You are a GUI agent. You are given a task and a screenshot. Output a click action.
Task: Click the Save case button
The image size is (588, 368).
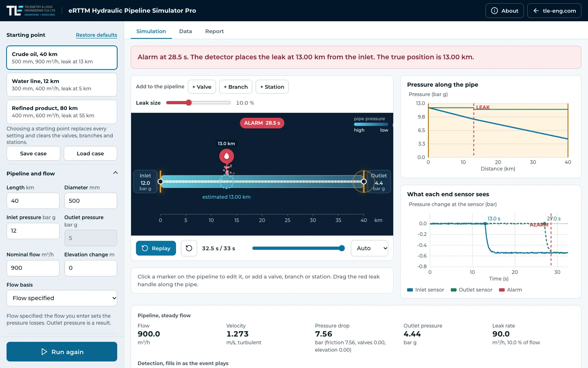pyautogui.click(x=33, y=153)
